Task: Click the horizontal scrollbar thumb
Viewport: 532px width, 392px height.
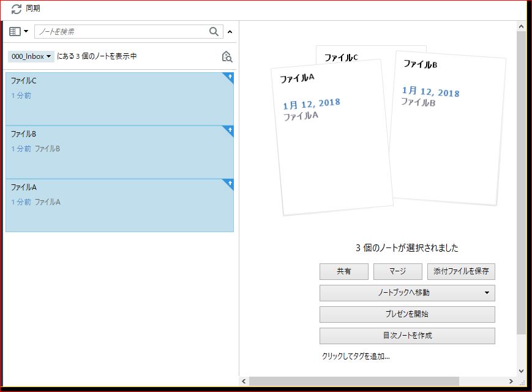Action: (x=354, y=381)
